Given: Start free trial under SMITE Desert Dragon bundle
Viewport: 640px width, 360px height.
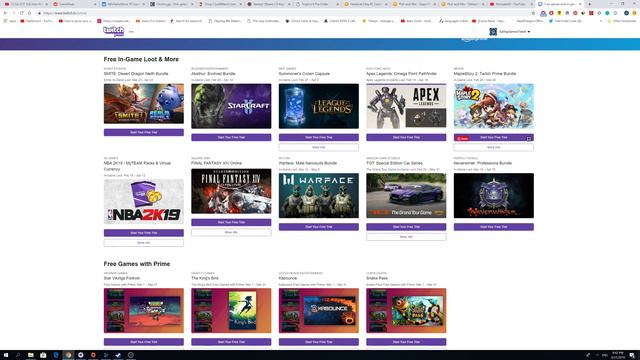Looking at the screenshot, I should click(144, 132).
